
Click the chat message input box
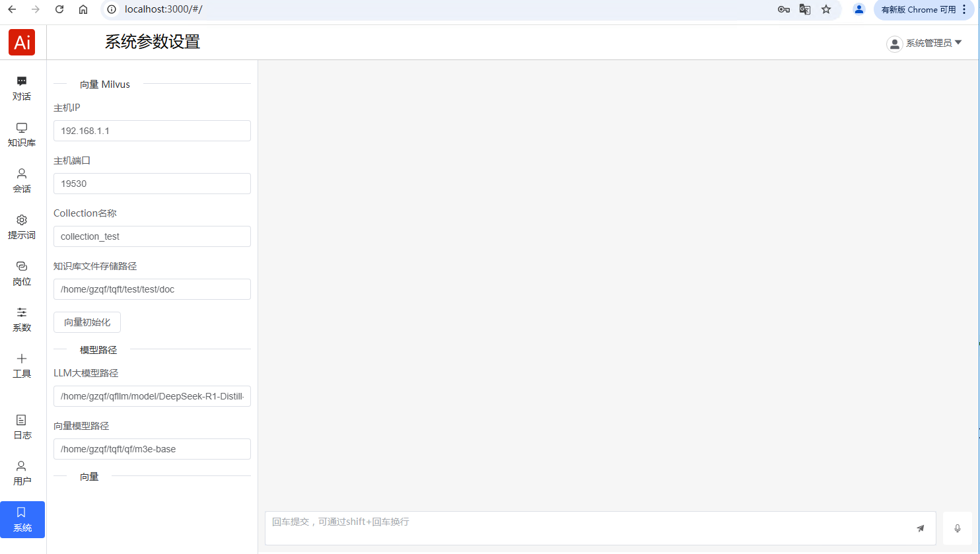coord(588,528)
